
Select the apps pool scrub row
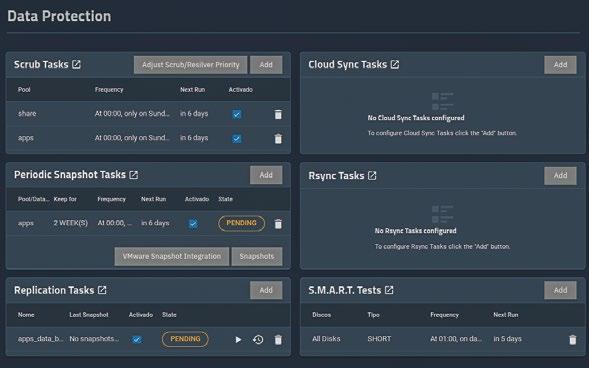[x=148, y=138]
